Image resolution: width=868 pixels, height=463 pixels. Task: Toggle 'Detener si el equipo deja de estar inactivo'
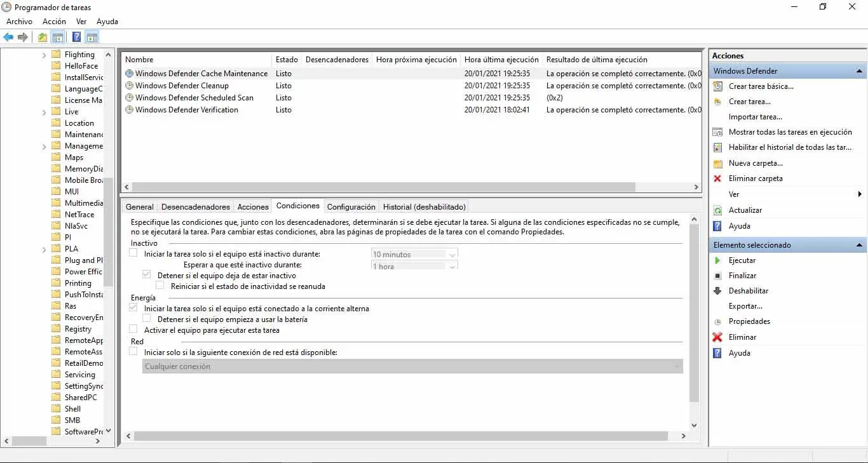[x=147, y=274]
